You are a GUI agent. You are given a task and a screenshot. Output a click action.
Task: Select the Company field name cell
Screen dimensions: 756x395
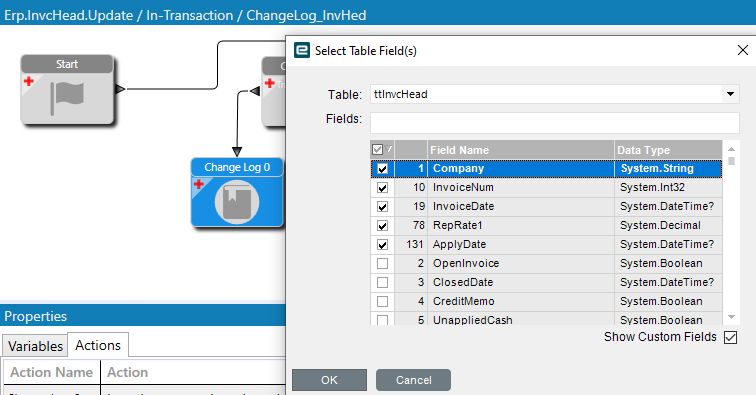521,168
